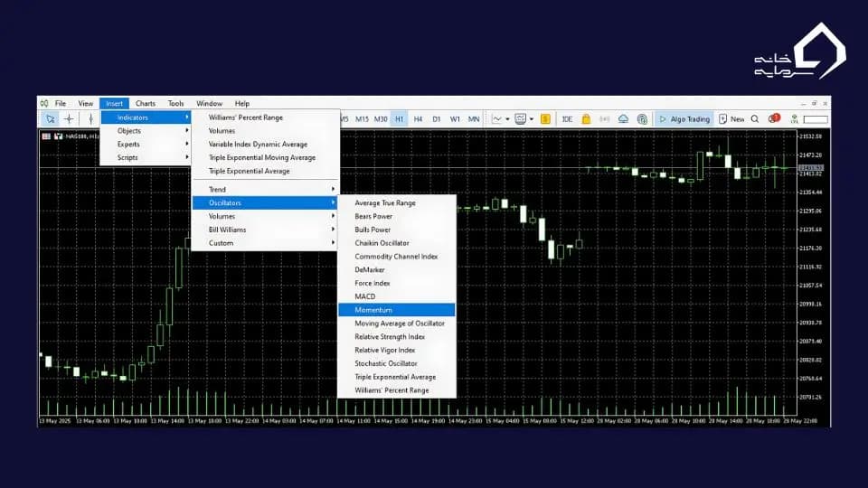
Task: Click the yellow lock icon
Action: click(x=586, y=119)
